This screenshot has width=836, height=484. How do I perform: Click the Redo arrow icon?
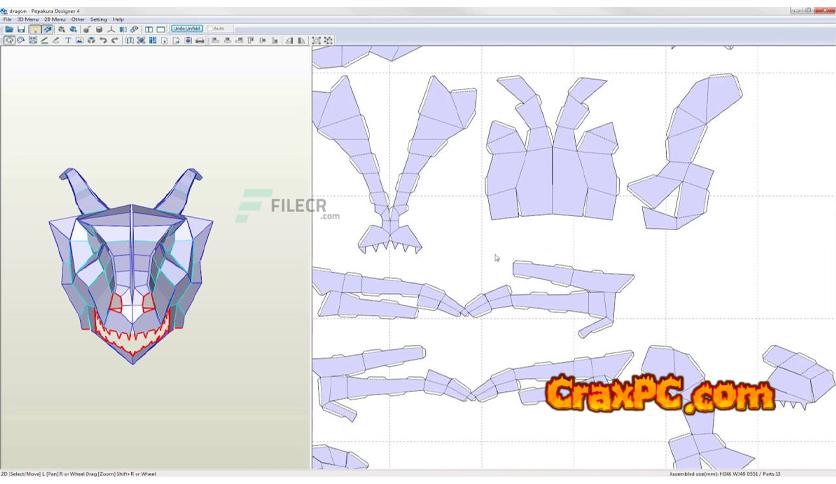click(x=114, y=40)
